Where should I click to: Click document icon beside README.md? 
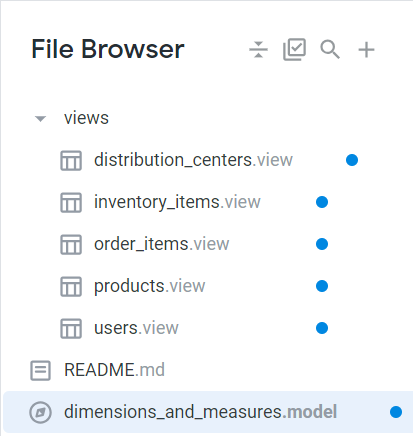(x=40, y=370)
